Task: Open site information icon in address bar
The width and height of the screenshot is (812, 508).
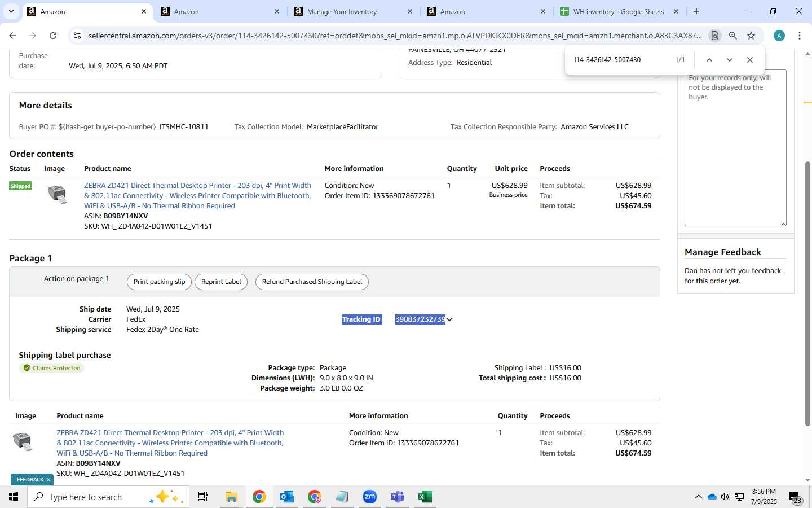Action: [77, 36]
